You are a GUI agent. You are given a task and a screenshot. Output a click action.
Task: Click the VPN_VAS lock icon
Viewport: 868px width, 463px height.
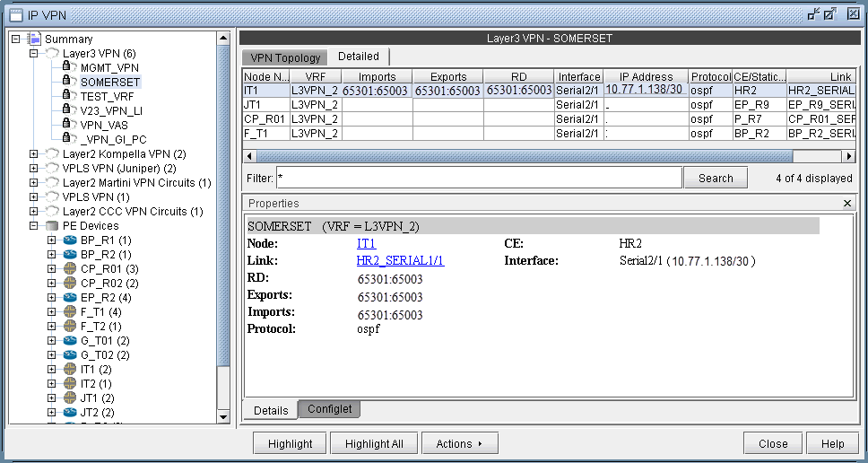click(x=67, y=125)
